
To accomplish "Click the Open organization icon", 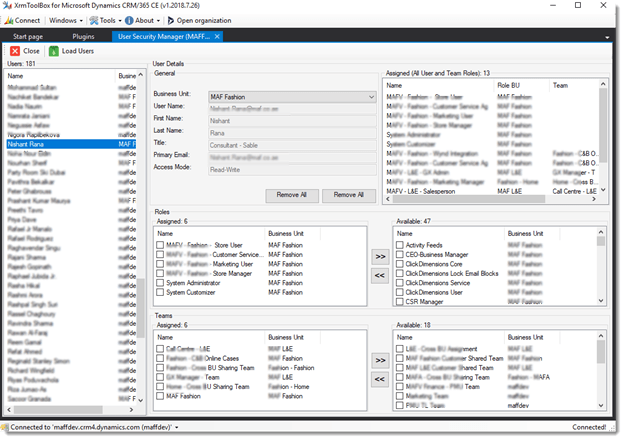I will pos(171,20).
